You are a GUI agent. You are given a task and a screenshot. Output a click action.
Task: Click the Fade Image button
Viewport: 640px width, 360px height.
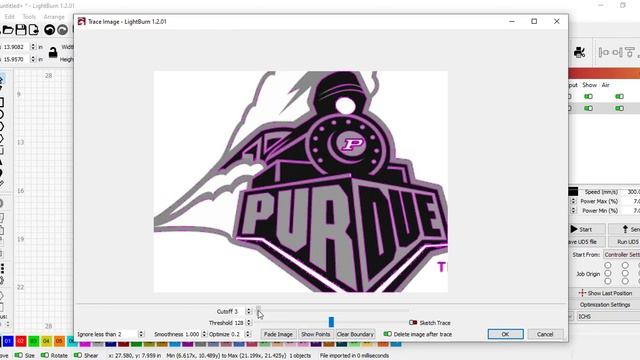pos(278,334)
